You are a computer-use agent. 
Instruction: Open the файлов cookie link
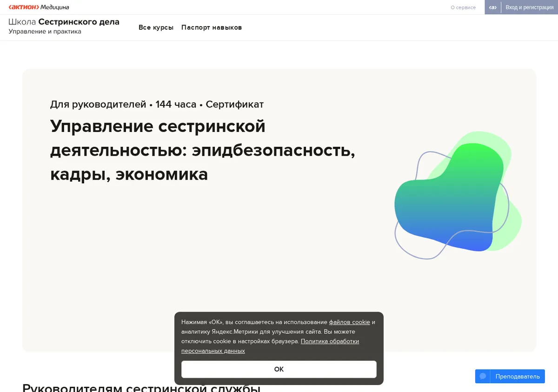[x=350, y=322]
